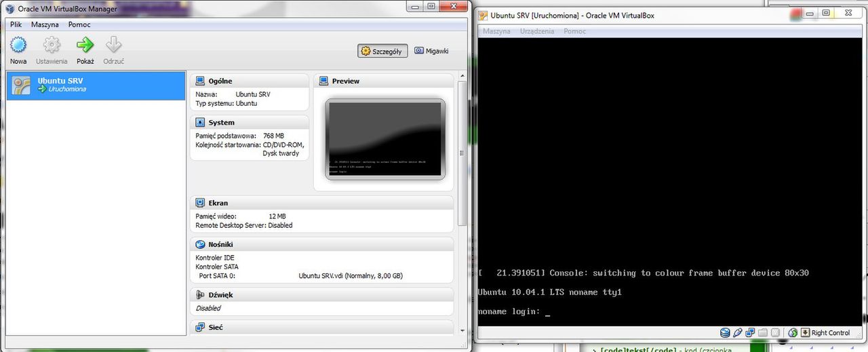
Task: Toggle the Migawki snapshots view button
Action: pyautogui.click(x=431, y=51)
